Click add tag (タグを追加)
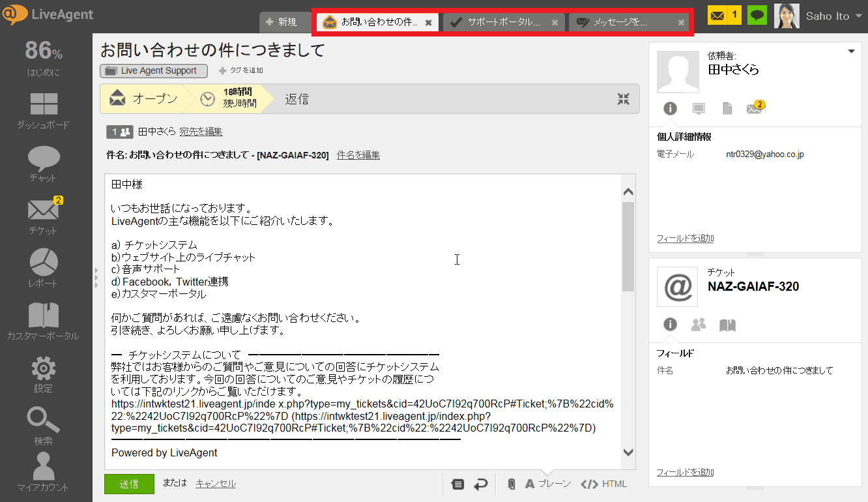The image size is (868, 502). pos(240,70)
